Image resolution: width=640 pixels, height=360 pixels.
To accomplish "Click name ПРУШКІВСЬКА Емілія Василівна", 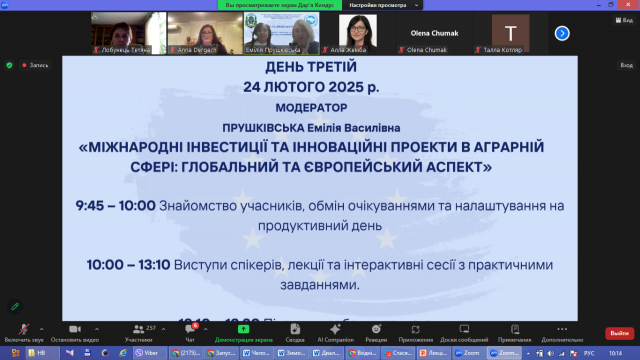I will [311, 128].
